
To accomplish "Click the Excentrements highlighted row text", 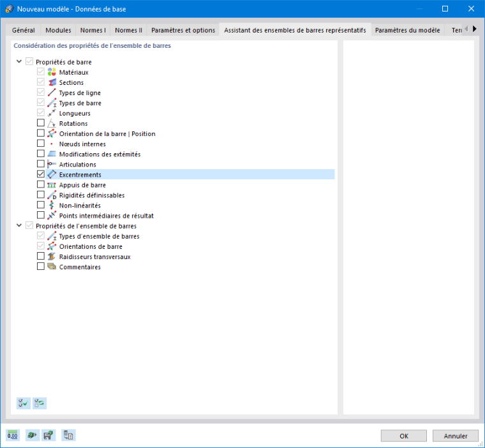I will pos(80,175).
